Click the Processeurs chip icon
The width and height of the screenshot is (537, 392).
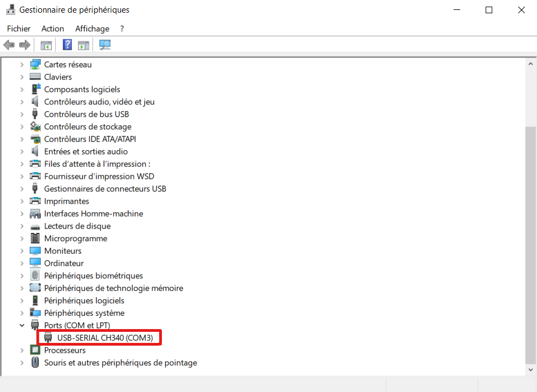(35, 350)
